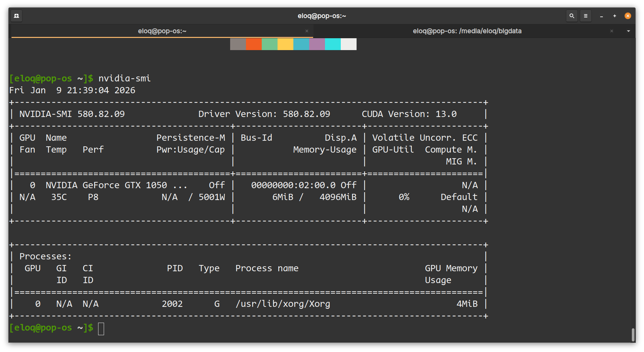The width and height of the screenshot is (644, 352).
Task: Click the new tab icon in title bar
Action: [16, 16]
